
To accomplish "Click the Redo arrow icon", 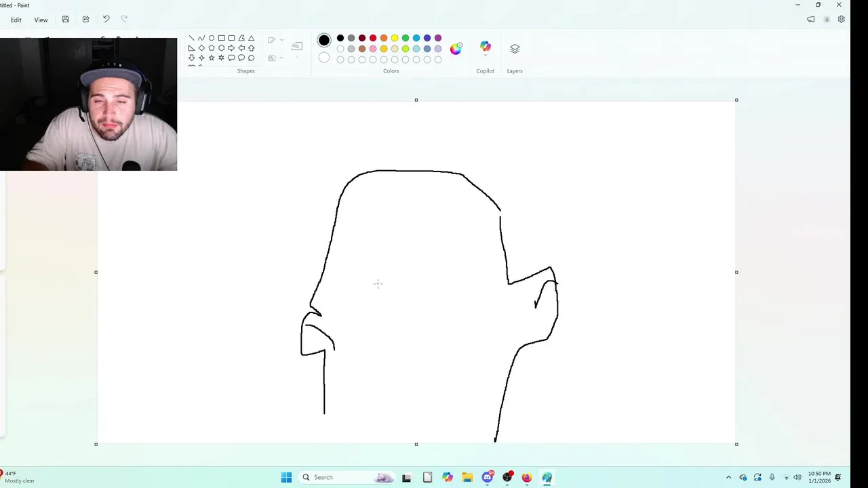I will (x=124, y=20).
